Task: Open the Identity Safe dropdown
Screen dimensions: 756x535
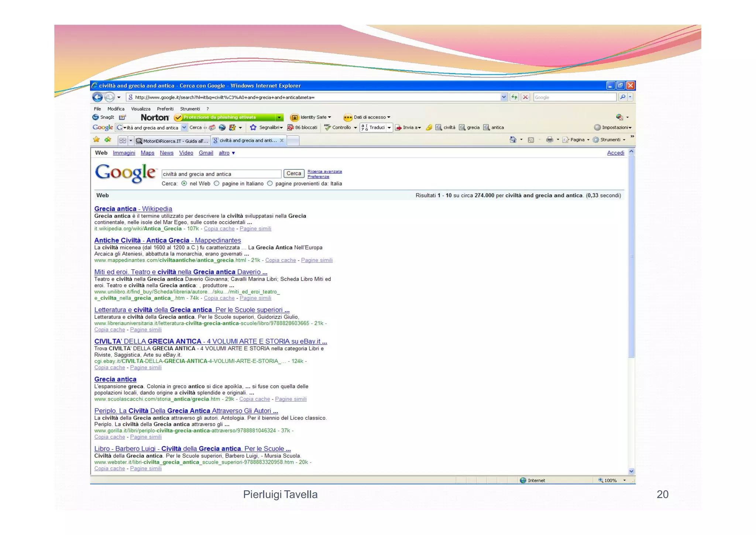Action: (x=315, y=117)
